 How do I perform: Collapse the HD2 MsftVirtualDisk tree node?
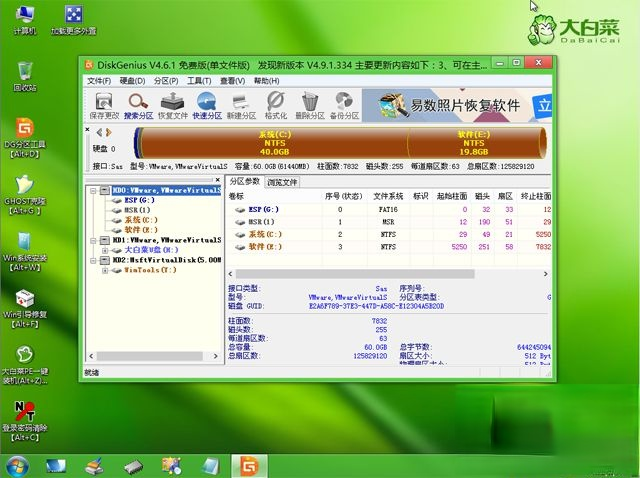tap(93, 260)
